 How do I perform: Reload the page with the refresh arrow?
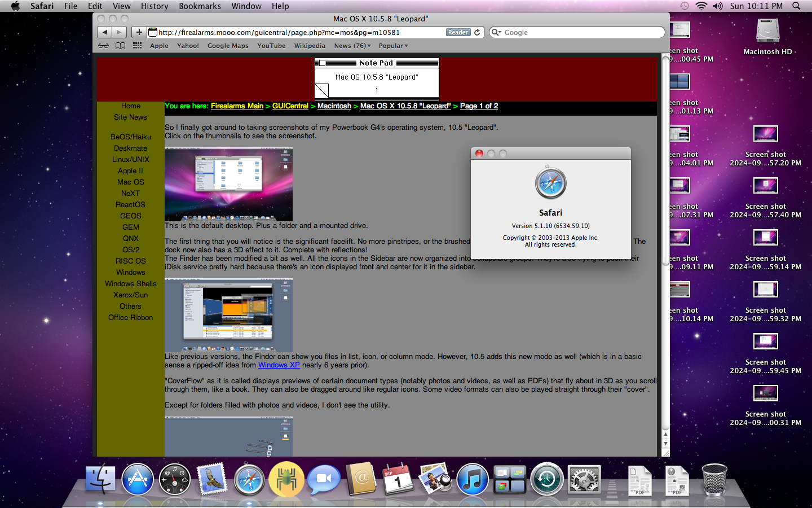(x=477, y=32)
